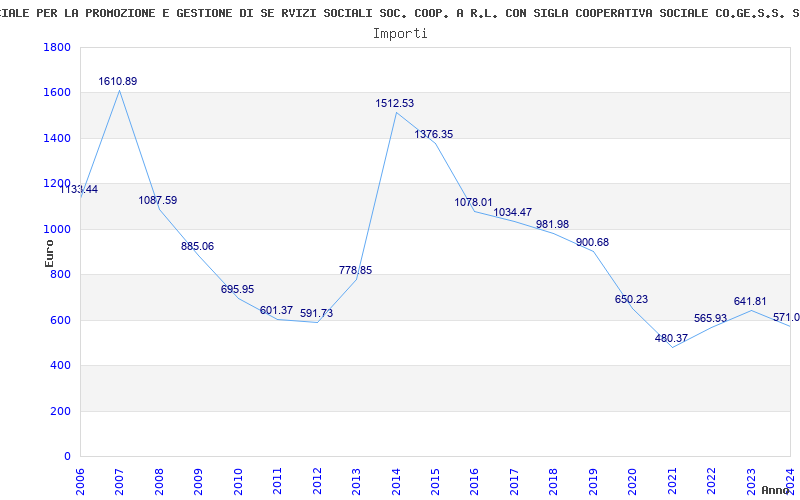Click the 1087.59 data label
The height and width of the screenshot is (500, 800).
coord(158,200)
